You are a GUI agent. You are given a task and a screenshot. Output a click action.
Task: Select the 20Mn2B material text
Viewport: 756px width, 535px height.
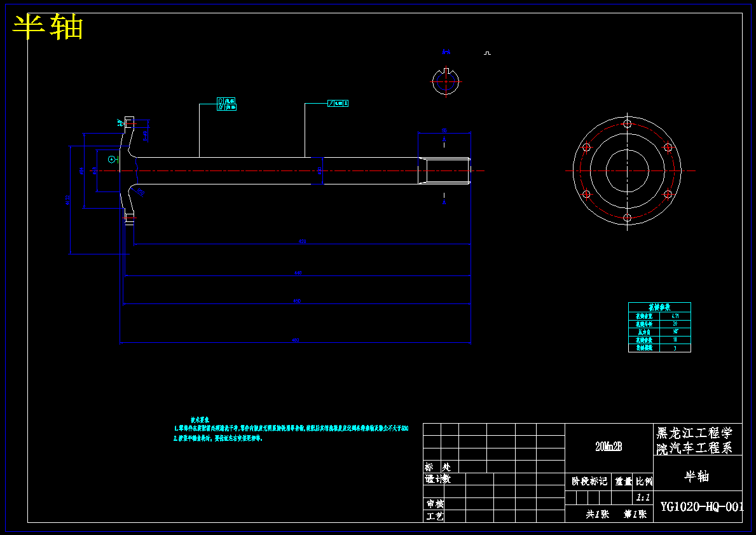tap(608, 447)
